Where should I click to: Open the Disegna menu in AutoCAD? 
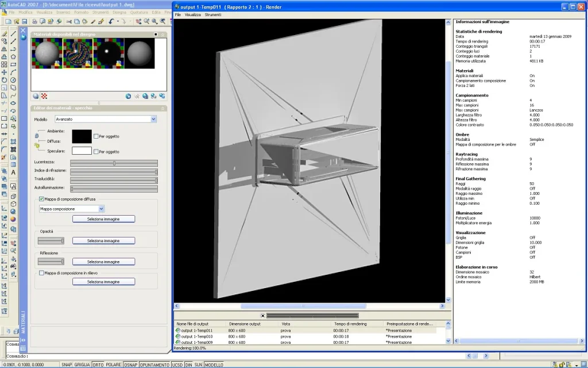pyautogui.click(x=119, y=13)
